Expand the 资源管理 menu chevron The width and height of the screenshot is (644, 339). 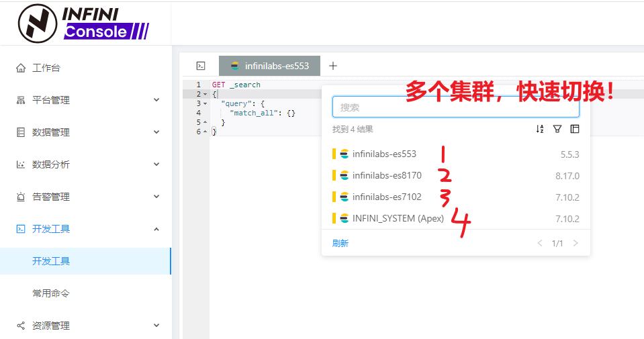point(156,326)
